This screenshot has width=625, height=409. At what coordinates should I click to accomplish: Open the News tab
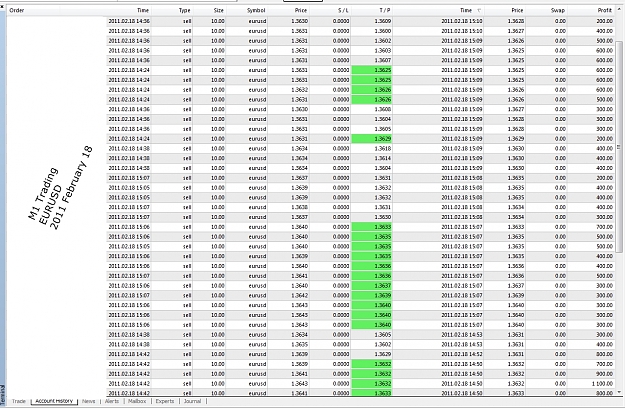[x=88, y=401]
